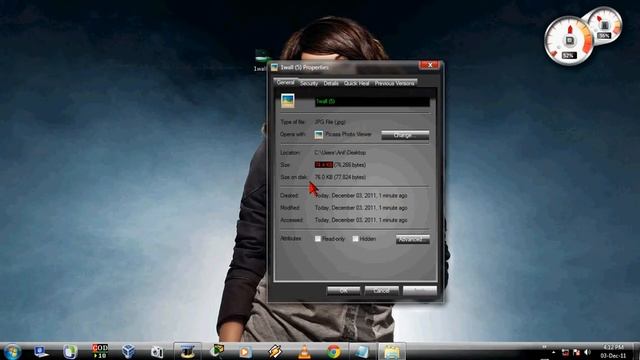Open the Previous Versions tab

coord(394,83)
